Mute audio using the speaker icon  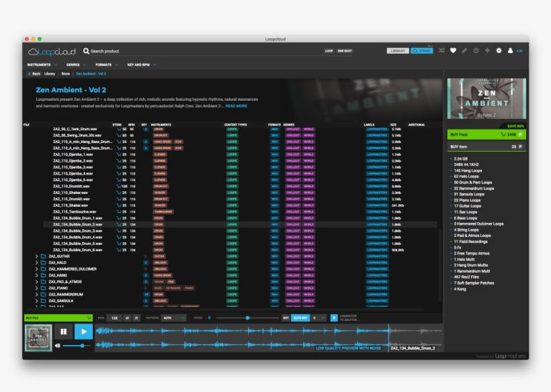click(x=57, y=345)
